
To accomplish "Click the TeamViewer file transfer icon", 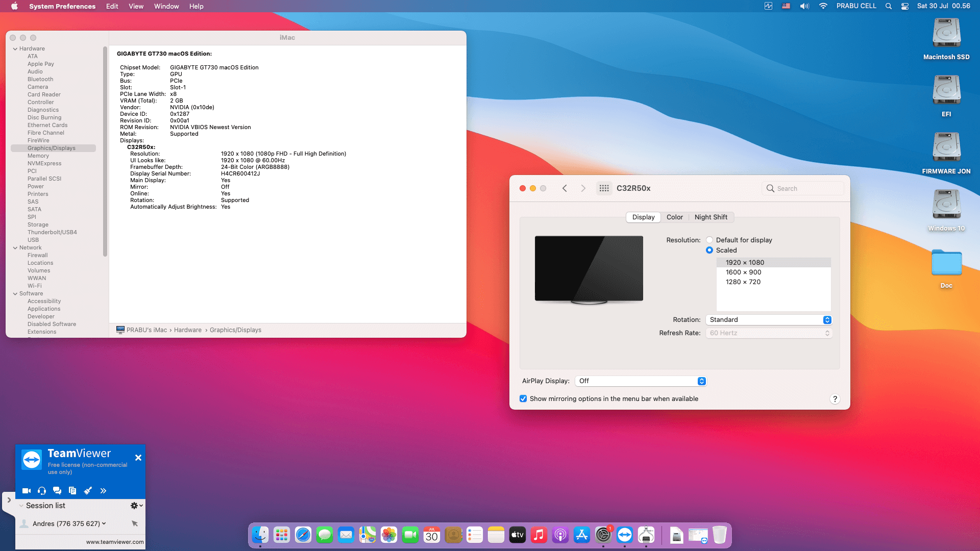I will (x=72, y=491).
